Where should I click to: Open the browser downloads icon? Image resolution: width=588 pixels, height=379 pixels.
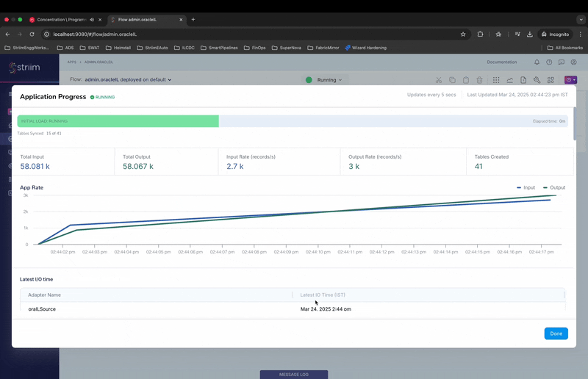529,34
